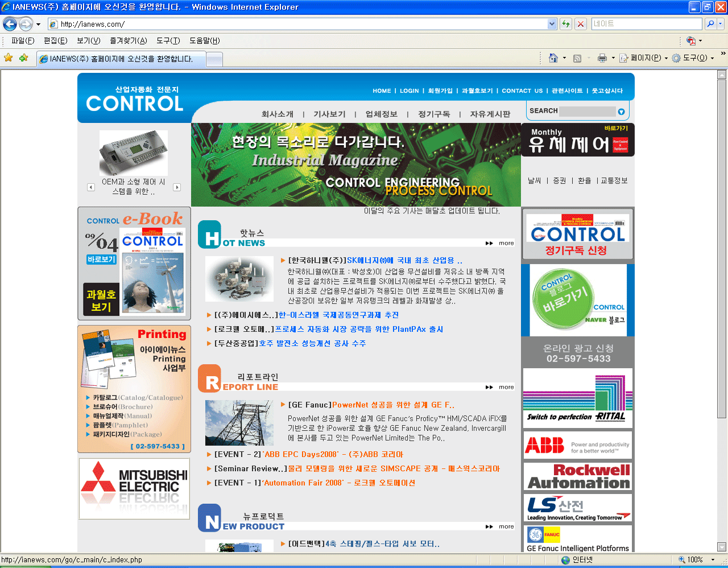Open the Mitsubishi Electric logo banner
Viewport: 728px width, 568px height.
point(134,489)
